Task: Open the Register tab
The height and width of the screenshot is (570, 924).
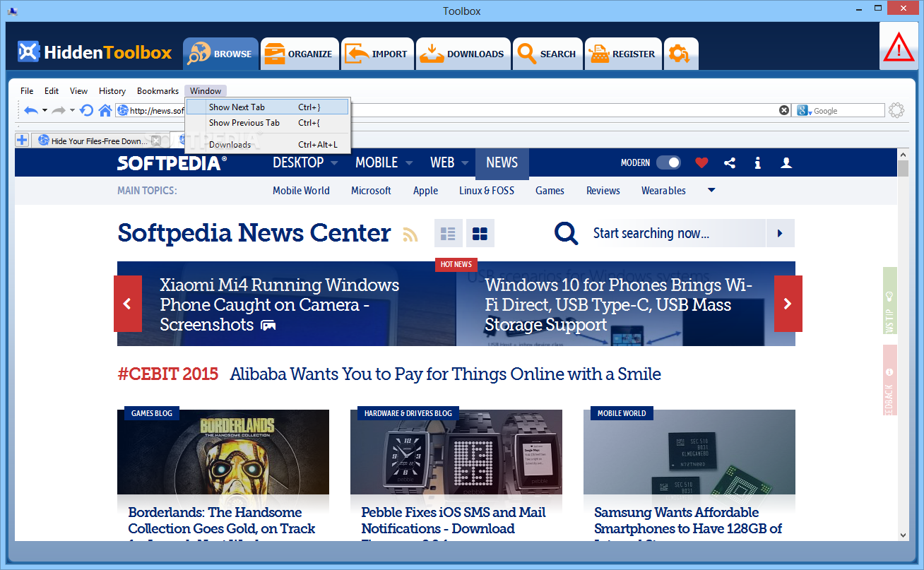Action: point(623,54)
